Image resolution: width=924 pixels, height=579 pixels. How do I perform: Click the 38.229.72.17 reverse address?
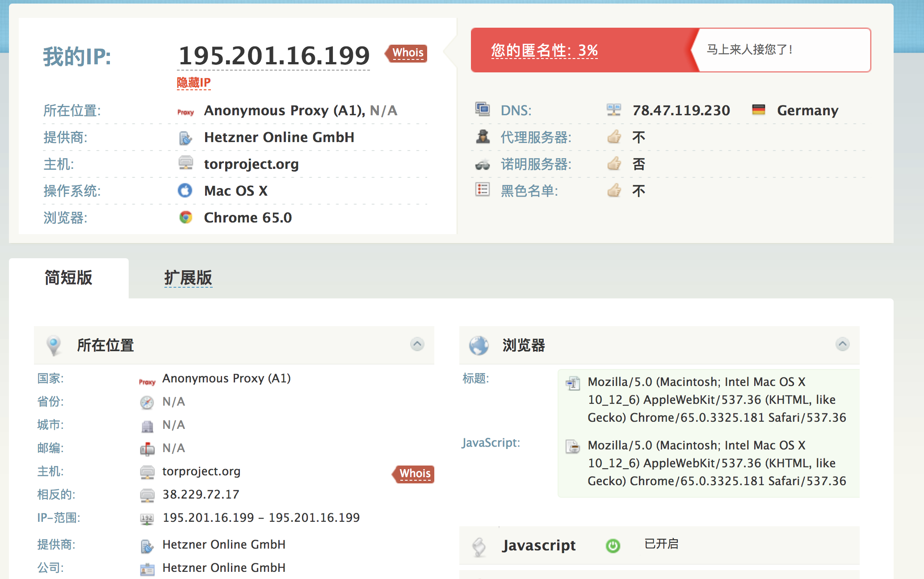pos(201,495)
